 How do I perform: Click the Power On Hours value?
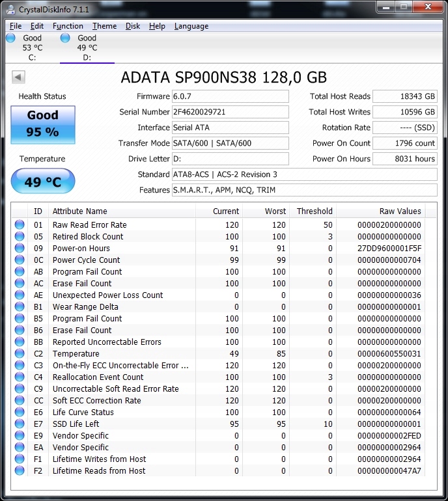coord(405,159)
